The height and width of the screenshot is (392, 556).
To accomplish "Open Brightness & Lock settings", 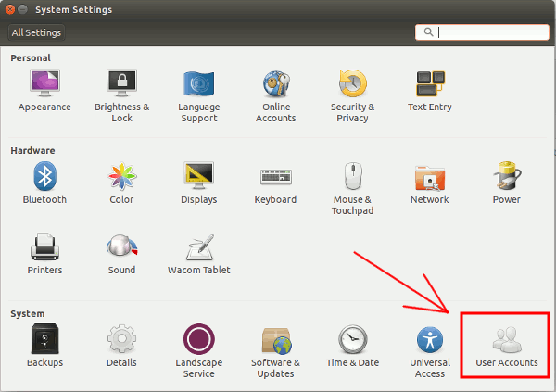I will (x=121, y=95).
